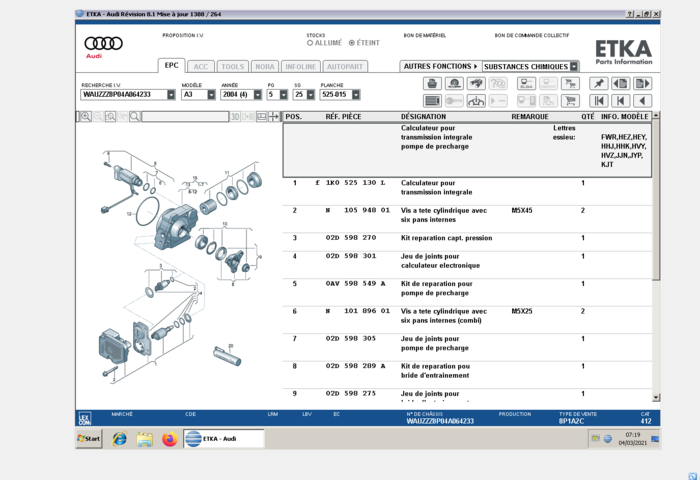Switch to the ACC tab

[201, 67]
